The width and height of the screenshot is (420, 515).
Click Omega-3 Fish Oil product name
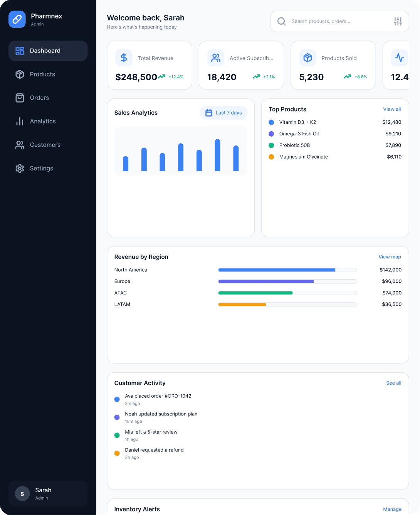(299, 134)
